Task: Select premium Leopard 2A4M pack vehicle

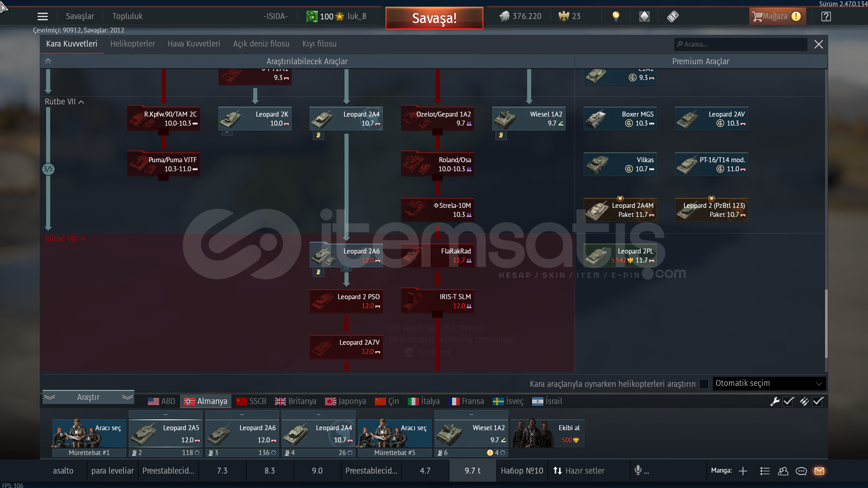Action: [620, 210]
